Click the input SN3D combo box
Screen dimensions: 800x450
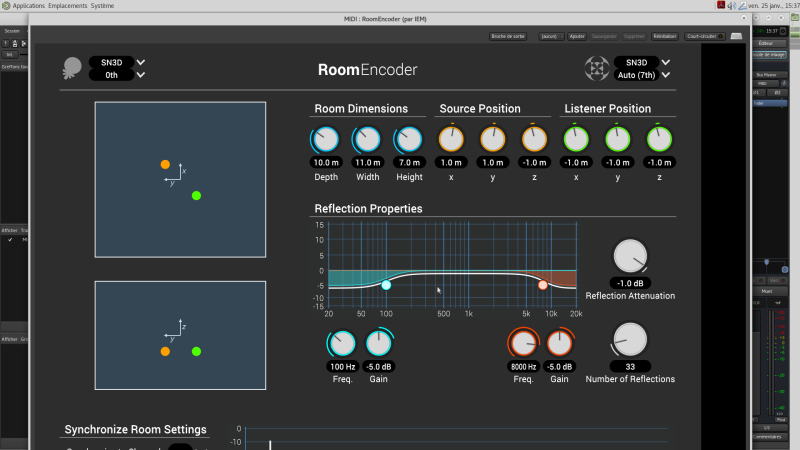(112, 62)
